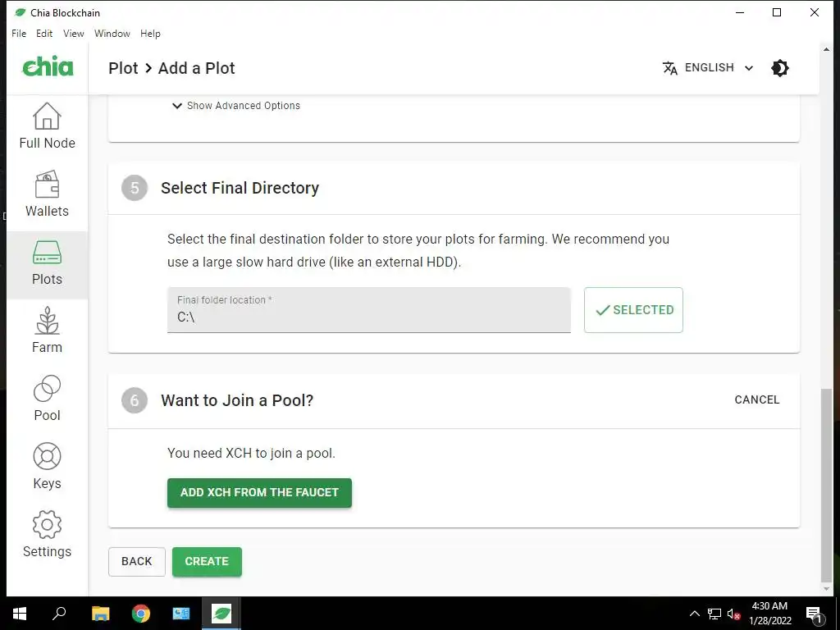Toggle dark mode brightness icon
This screenshot has height=630, width=840.
point(780,68)
